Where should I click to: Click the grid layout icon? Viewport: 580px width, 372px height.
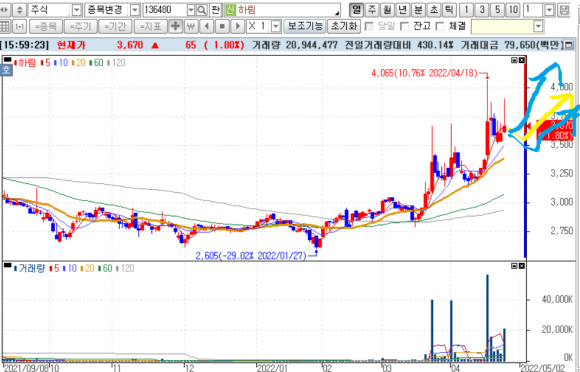[4, 26]
